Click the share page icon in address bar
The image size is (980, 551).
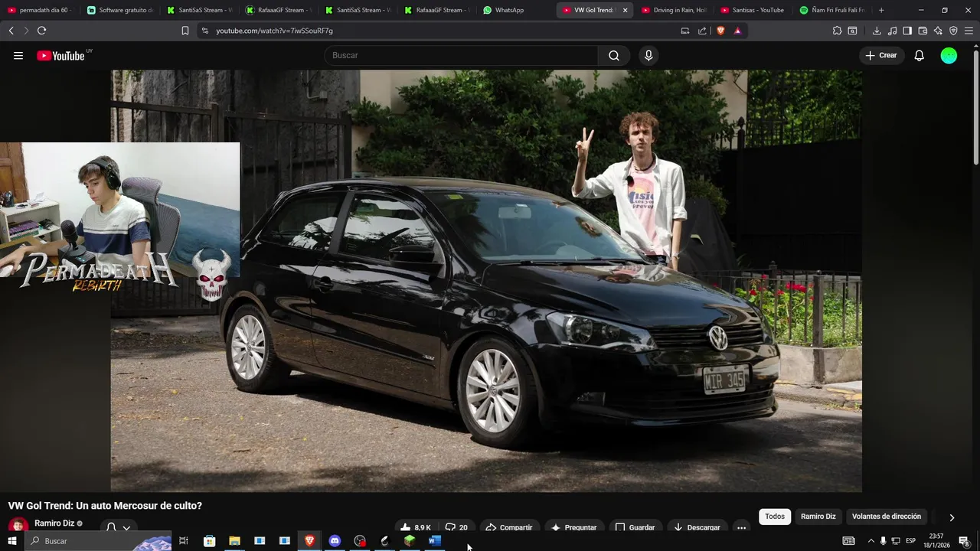tap(702, 31)
